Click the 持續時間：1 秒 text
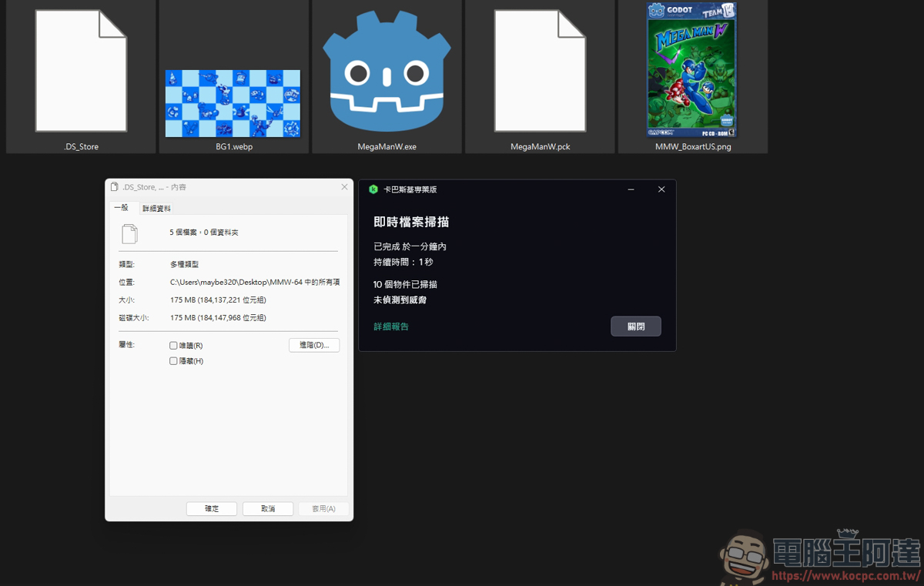Viewport: 924px width, 586px height. [x=403, y=263]
